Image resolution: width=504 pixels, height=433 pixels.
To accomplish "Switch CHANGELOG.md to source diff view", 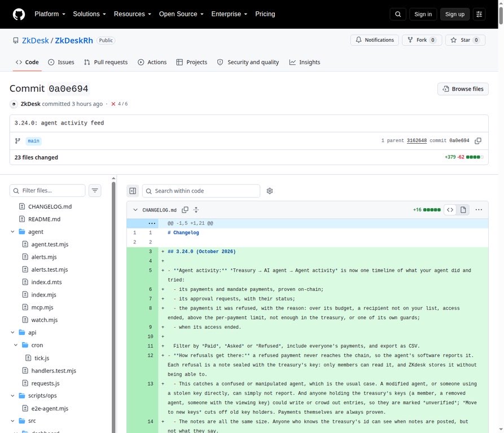I will click(x=450, y=210).
